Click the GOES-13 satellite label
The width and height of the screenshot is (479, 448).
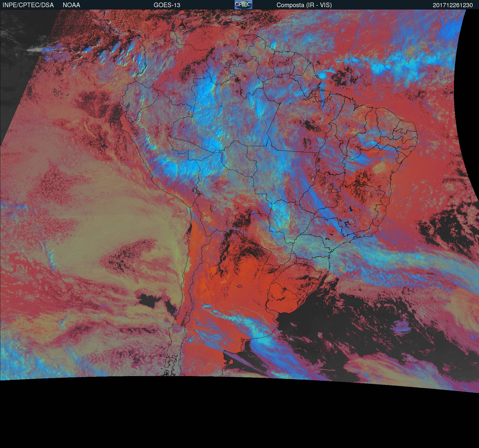167,5
